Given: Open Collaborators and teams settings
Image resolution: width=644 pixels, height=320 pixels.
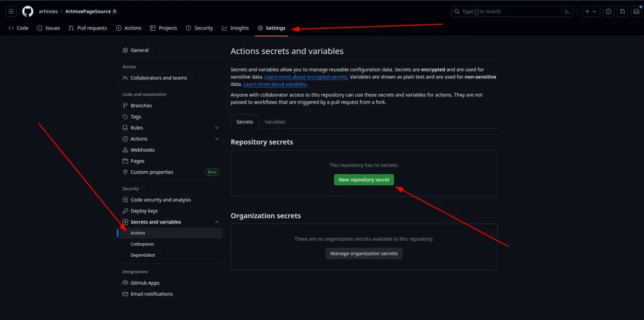Looking at the screenshot, I should click(158, 78).
